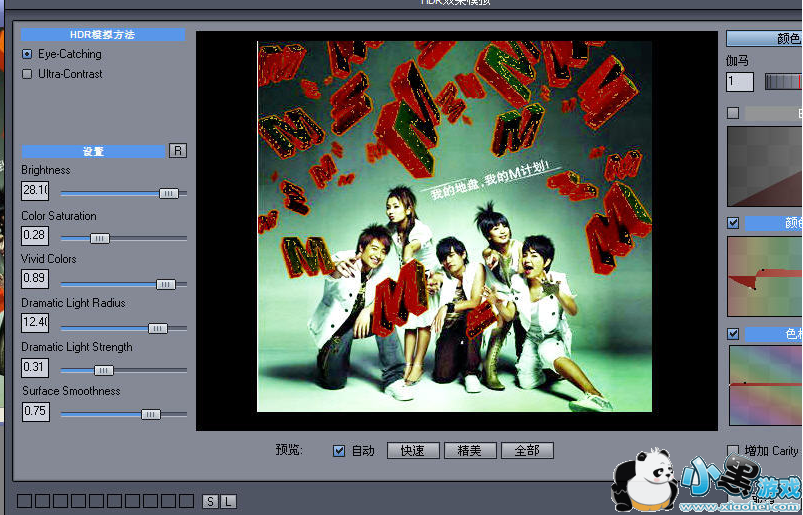Click the Dramatic Light Radius slider handle
This screenshot has height=515, width=803.
tap(158, 328)
